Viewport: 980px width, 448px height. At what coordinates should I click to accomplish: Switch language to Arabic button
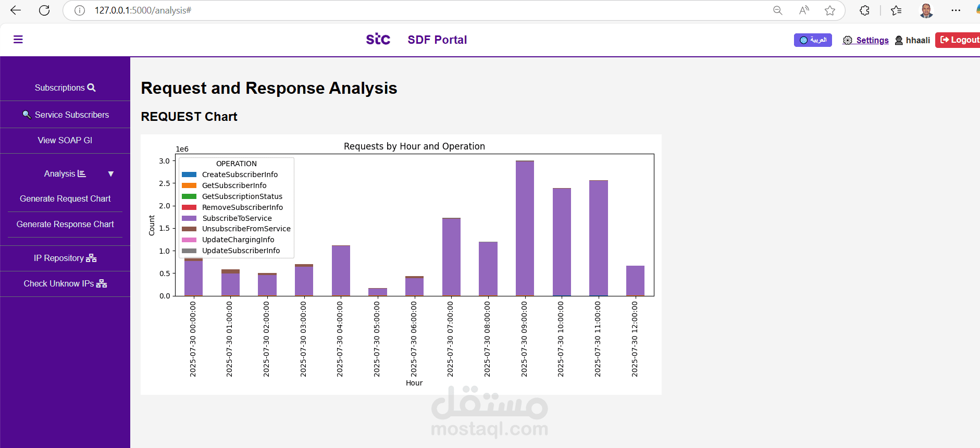pyautogui.click(x=813, y=40)
